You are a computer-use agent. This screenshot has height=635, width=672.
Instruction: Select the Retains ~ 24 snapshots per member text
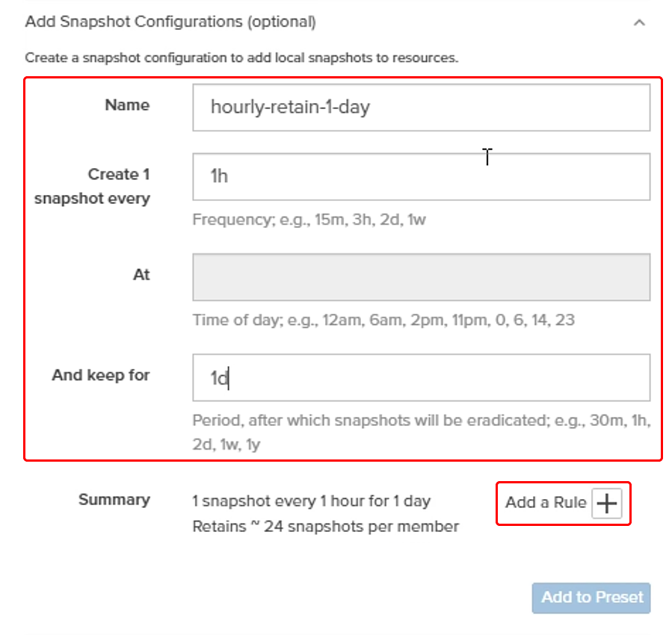coord(326,527)
